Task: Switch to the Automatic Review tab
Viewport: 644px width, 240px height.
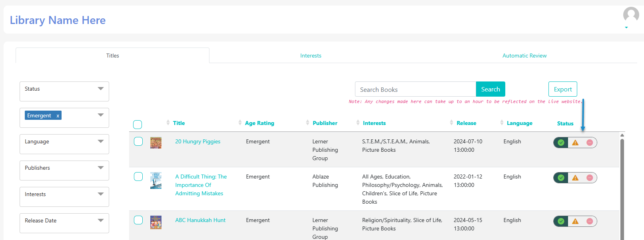Action: [524, 56]
